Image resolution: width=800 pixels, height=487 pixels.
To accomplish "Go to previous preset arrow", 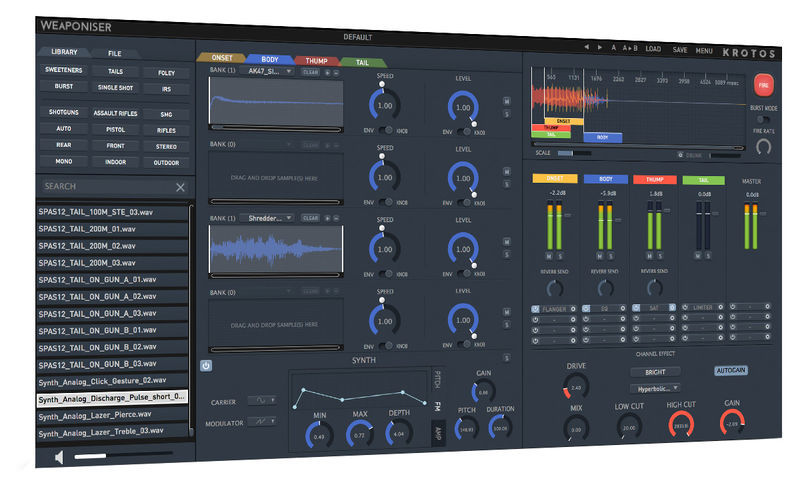I will (587, 47).
